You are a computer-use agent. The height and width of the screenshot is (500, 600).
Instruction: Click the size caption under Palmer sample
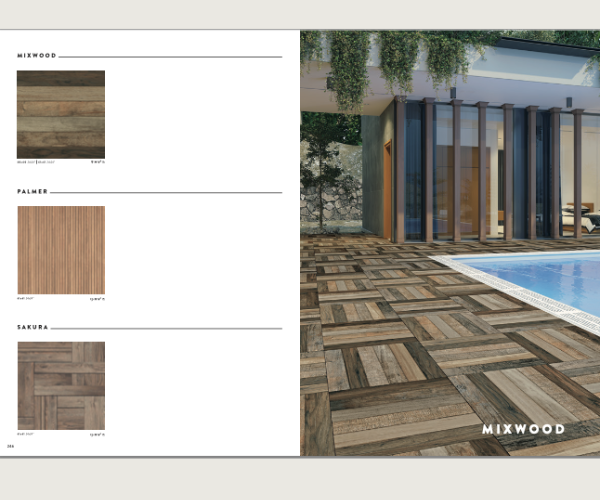tap(97, 298)
